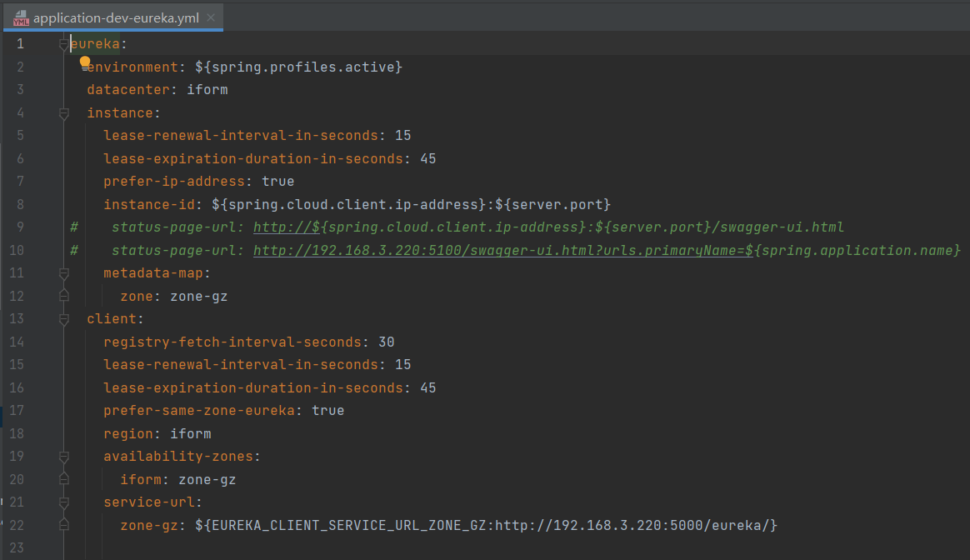Click line number 17 in the gutter

click(18, 411)
